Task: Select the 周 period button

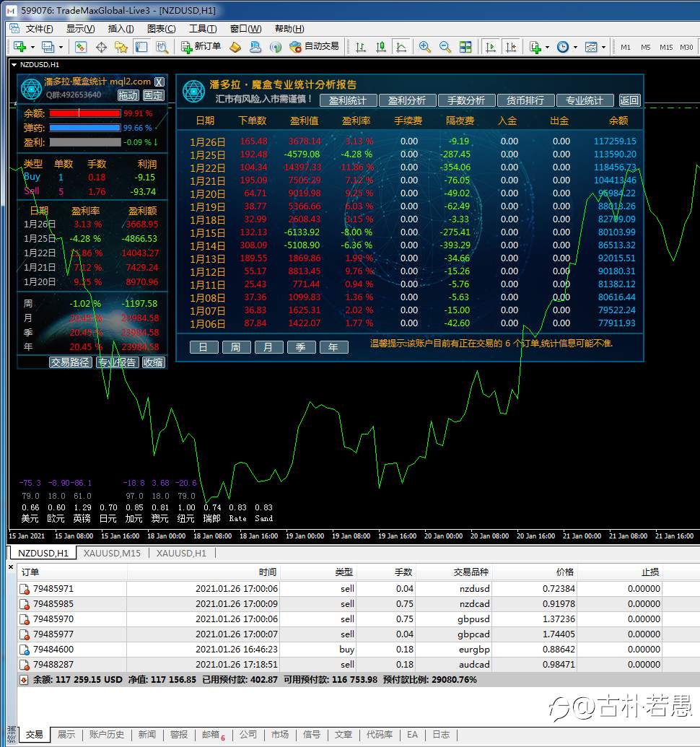Action: (x=236, y=347)
